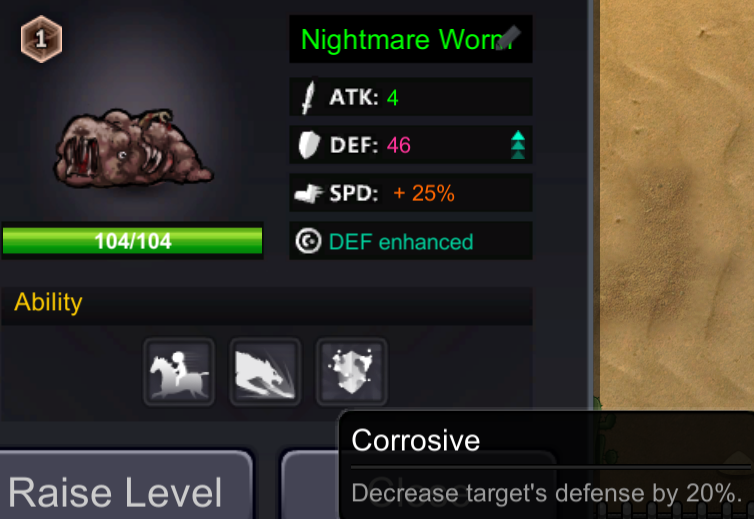Click the DEF enhanced status row
754x519 pixels.
pos(411,241)
